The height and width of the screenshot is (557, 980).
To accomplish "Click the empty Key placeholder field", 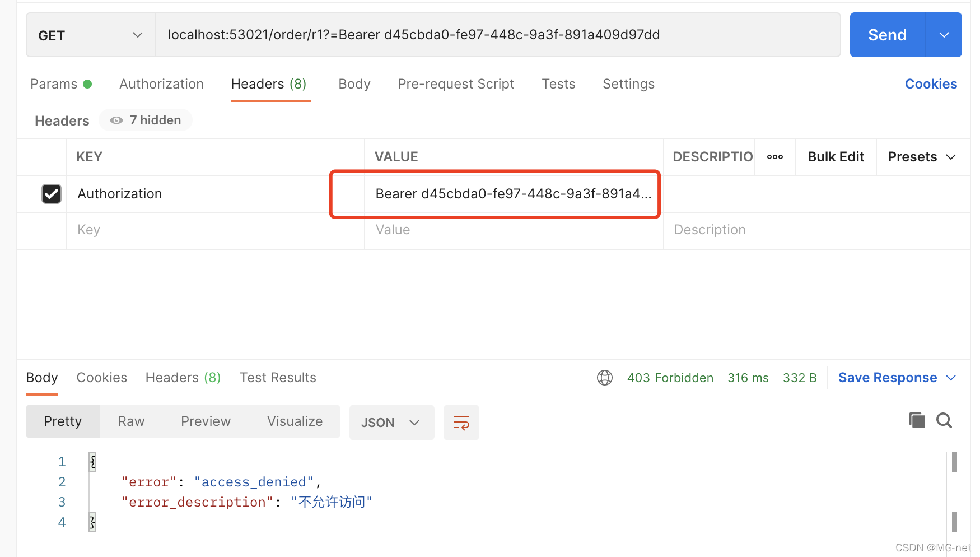I will tap(216, 230).
